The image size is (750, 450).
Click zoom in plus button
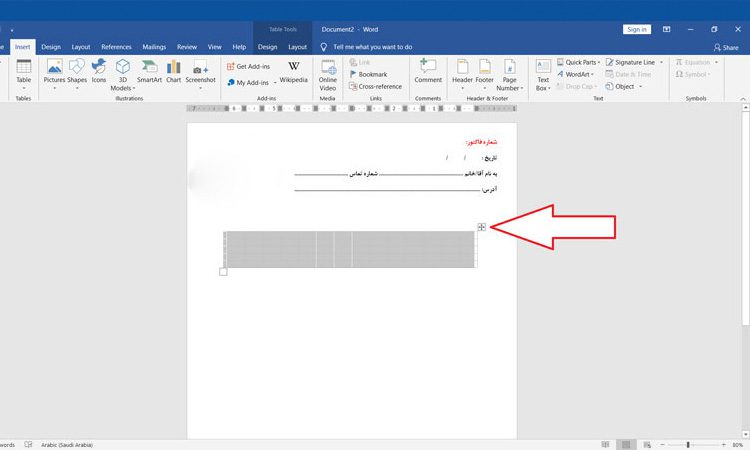click(x=724, y=445)
